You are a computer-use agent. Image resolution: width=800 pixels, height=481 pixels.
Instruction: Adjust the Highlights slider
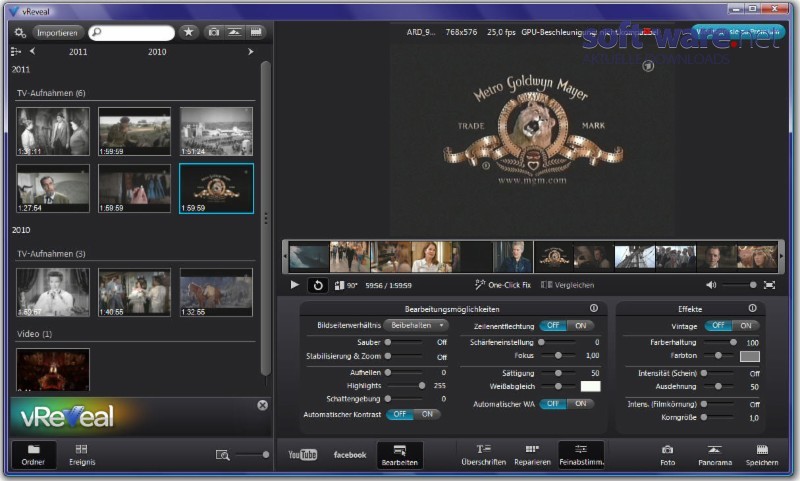[x=405, y=386]
